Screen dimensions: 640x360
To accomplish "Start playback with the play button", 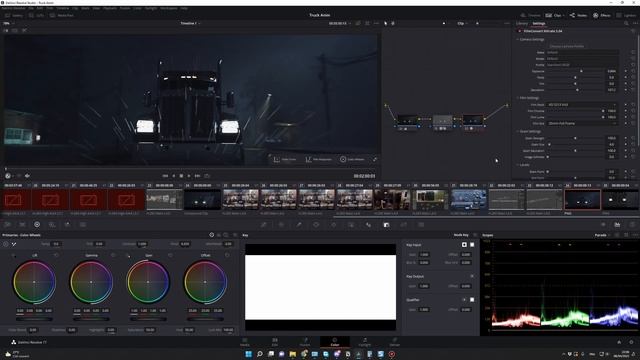I will coord(189,176).
